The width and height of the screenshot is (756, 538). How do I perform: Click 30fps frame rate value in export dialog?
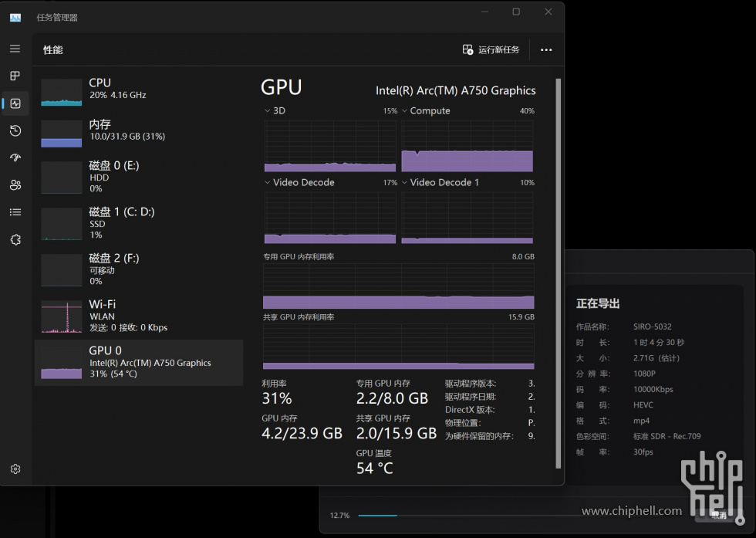click(x=643, y=452)
